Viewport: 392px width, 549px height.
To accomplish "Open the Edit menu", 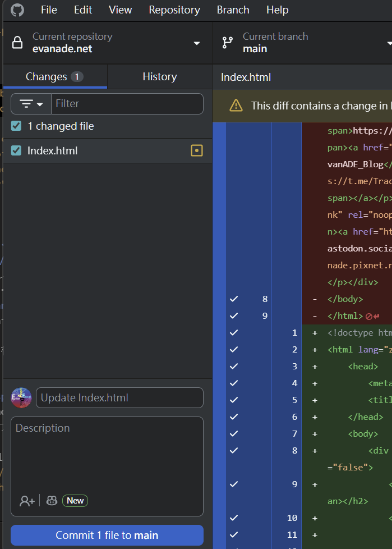I will (x=83, y=10).
